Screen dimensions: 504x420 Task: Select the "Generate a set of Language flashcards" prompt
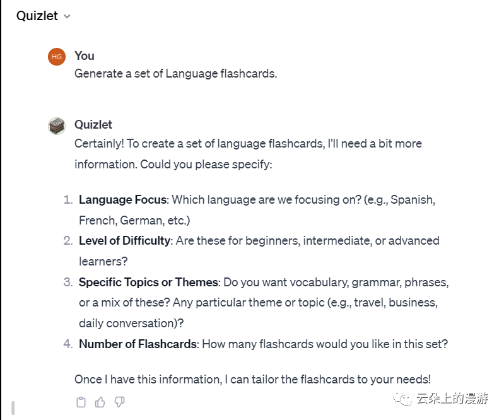point(175,74)
